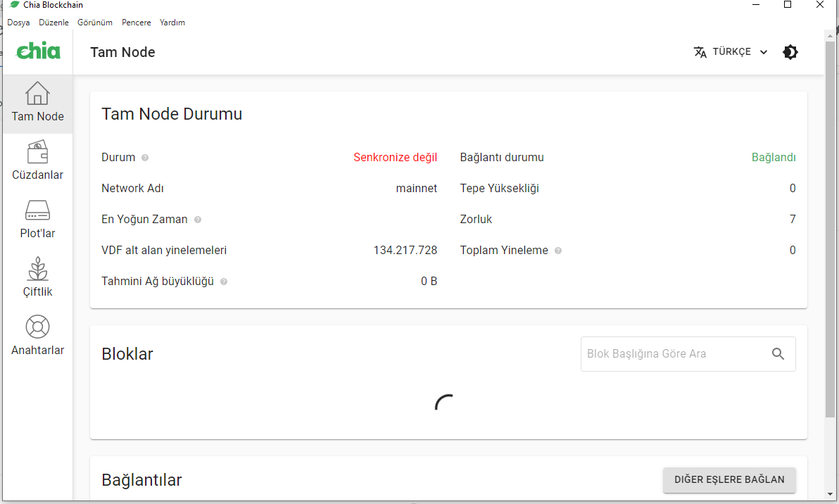Click the 0 B network size value
The width and height of the screenshot is (839, 504).
click(x=429, y=282)
